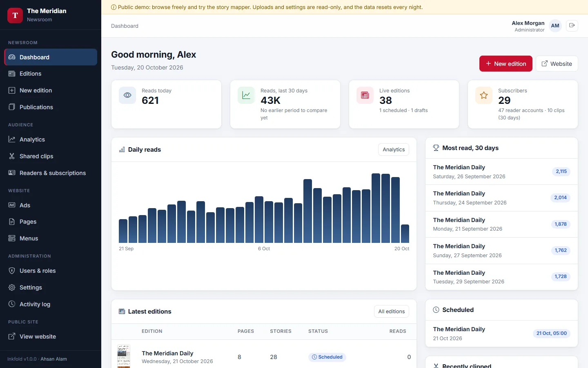Select Settings in the sidebar menu
The height and width of the screenshot is (368, 588).
click(x=51, y=287)
